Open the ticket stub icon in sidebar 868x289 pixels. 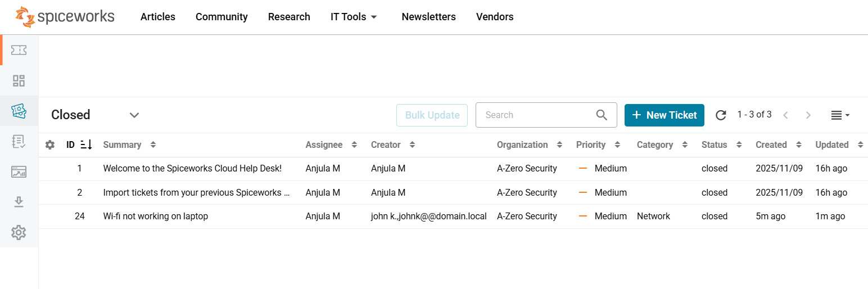(x=19, y=50)
